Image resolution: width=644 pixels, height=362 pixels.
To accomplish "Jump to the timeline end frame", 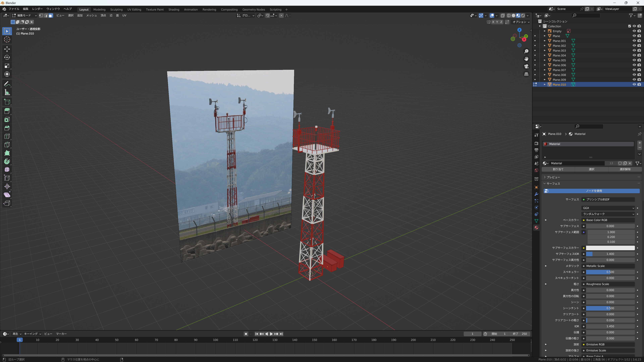I will click(281, 334).
